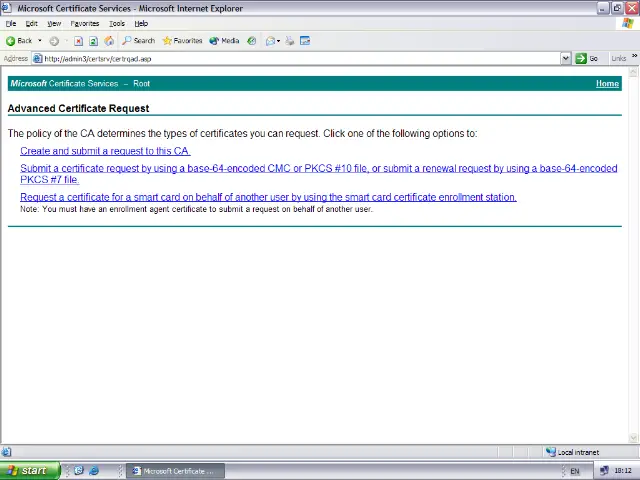
Task: Go to the Home page house icon
Action: click(109, 41)
